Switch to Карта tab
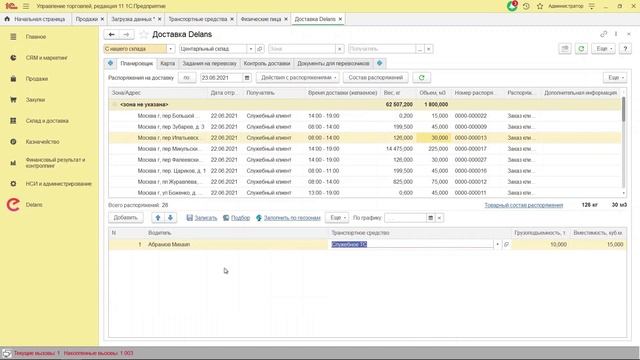The image size is (640, 360). click(x=167, y=64)
